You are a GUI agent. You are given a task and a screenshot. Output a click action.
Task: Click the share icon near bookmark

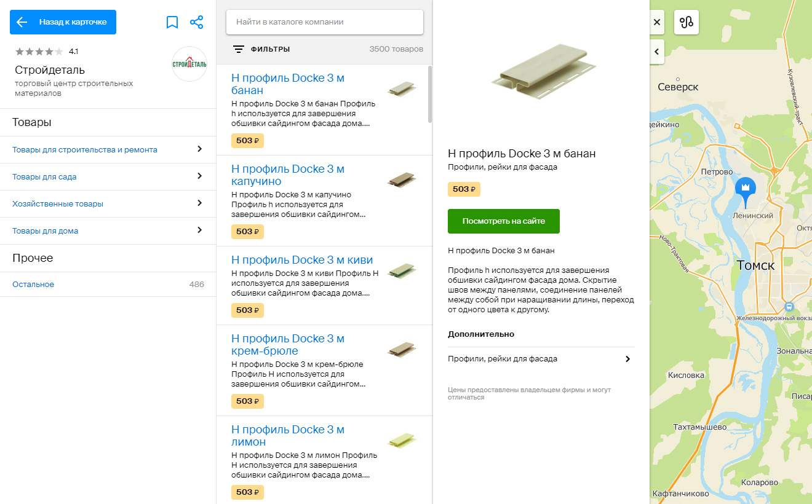pos(197,23)
